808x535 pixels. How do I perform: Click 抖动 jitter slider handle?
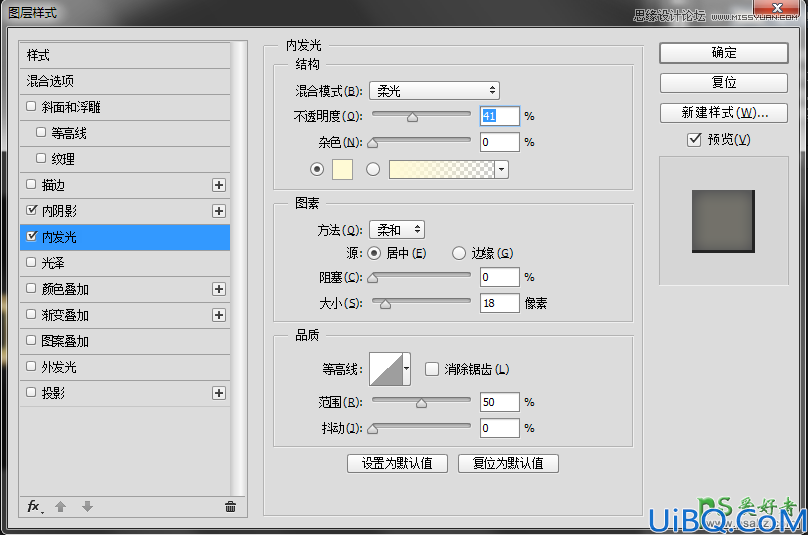[373, 429]
